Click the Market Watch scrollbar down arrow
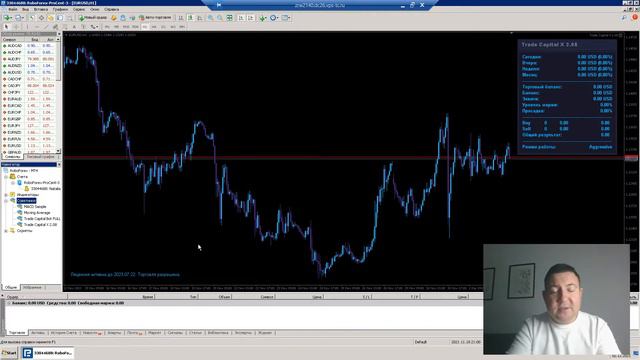This screenshot has height=360, width=640. point(58,151)
